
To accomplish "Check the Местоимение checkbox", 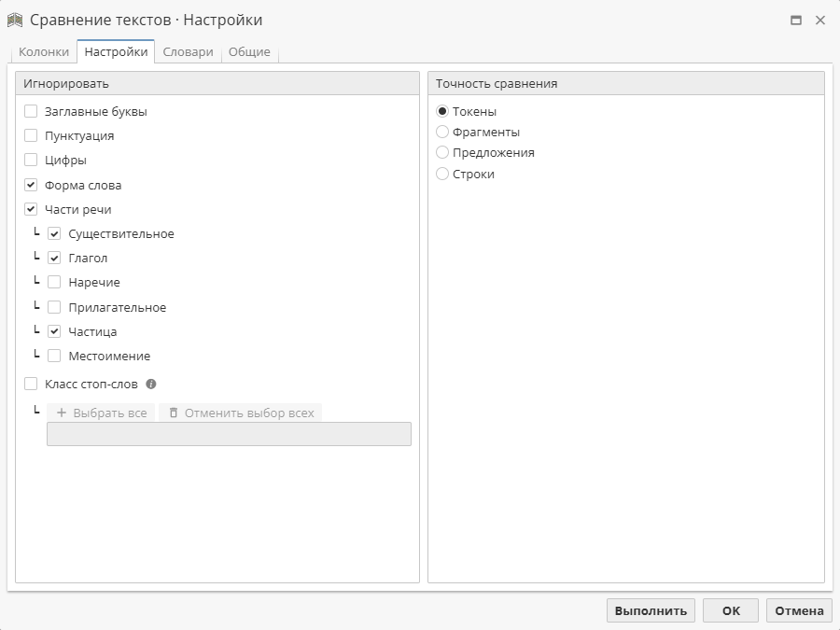I will click(54, 357).
